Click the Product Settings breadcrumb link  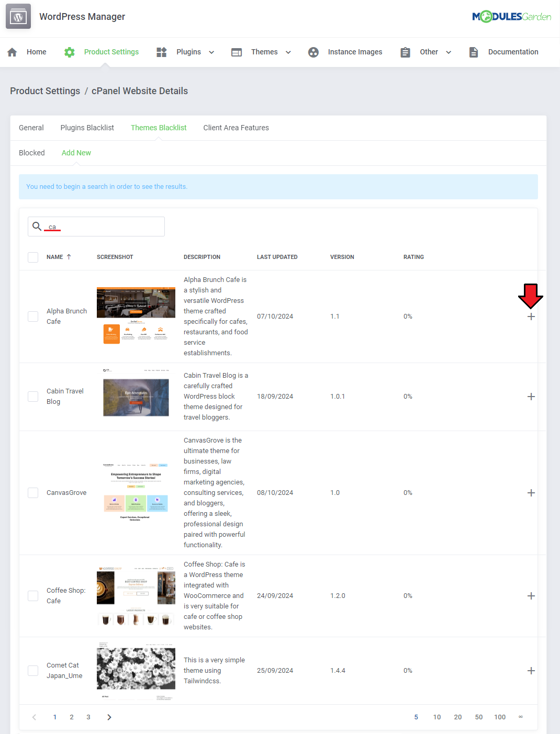coord(45,91)
